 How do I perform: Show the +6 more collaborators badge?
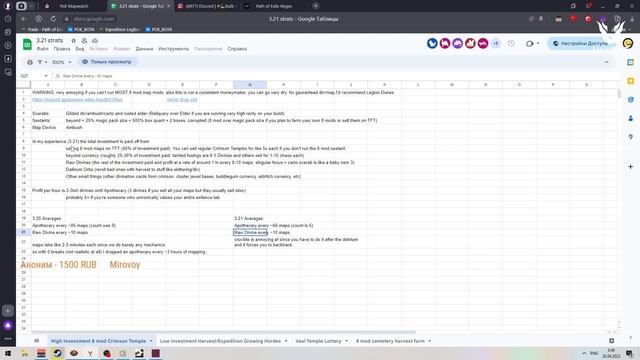coord(496,43)
